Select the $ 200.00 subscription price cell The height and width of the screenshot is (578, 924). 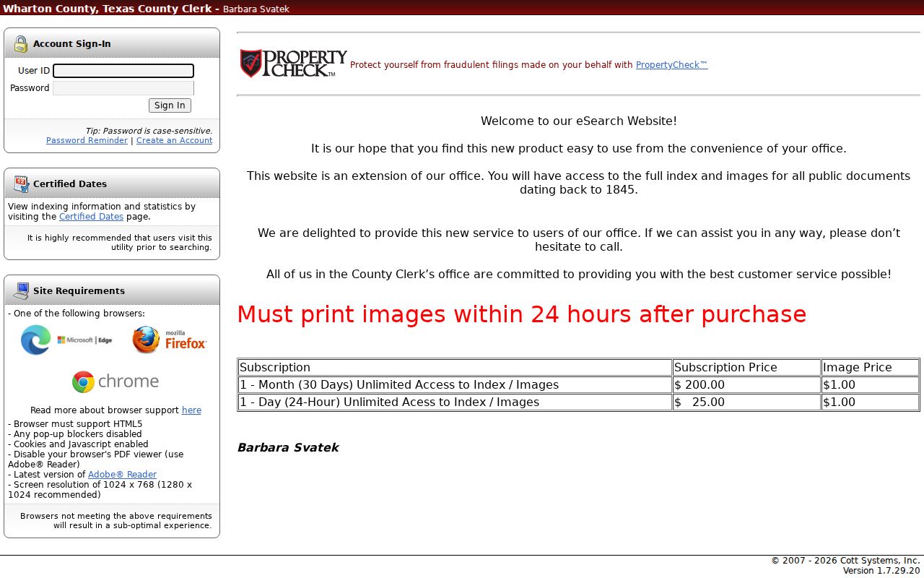[746, 385]
